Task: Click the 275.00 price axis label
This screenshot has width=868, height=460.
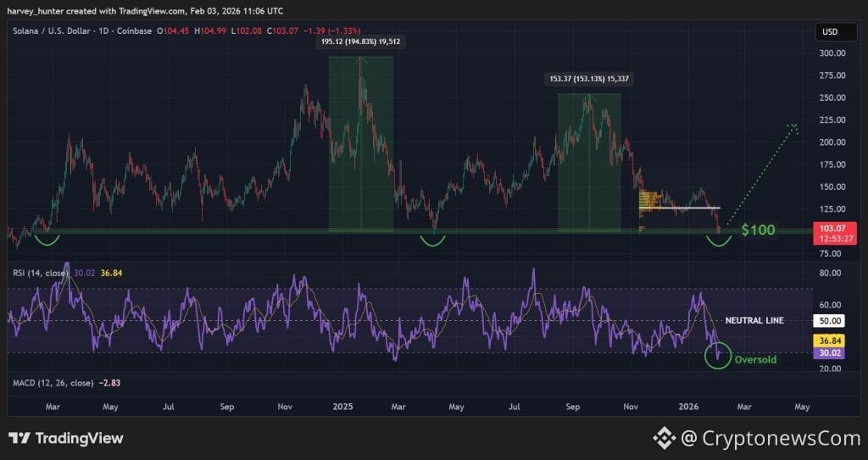Action: (x=832, y=75)
